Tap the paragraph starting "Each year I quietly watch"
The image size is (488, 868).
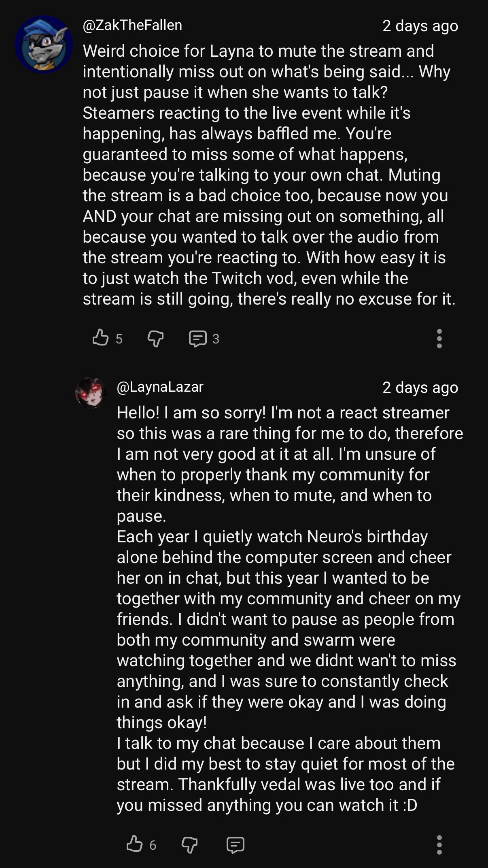[x=283, y=629]
